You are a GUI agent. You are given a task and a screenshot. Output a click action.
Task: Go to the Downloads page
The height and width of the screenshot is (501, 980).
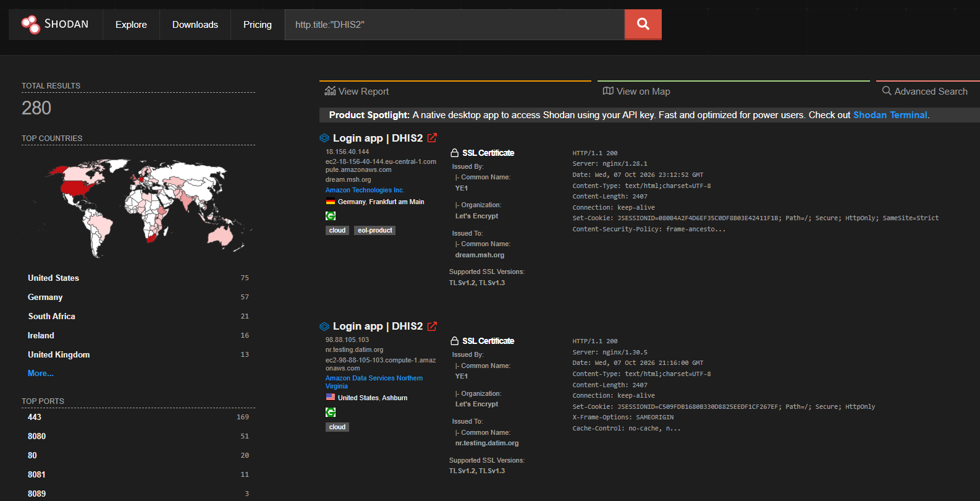pyautogui.click(x=195, y=24)
